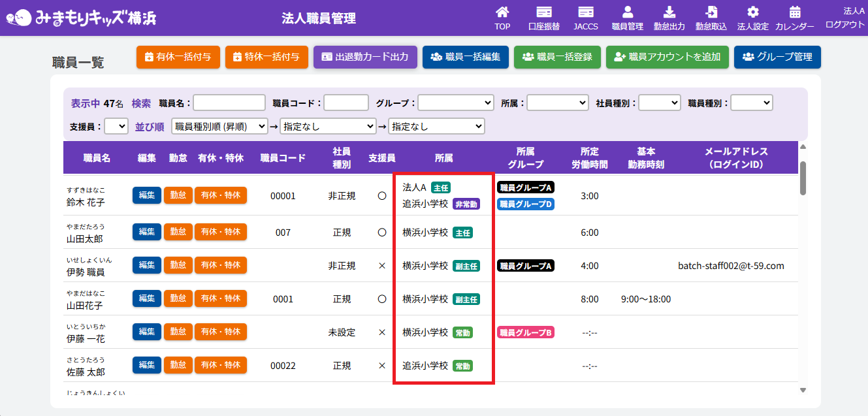The image size is (868, 416).
Task: Open 法人設定 gear icon
Action: [x=753, y=18]
